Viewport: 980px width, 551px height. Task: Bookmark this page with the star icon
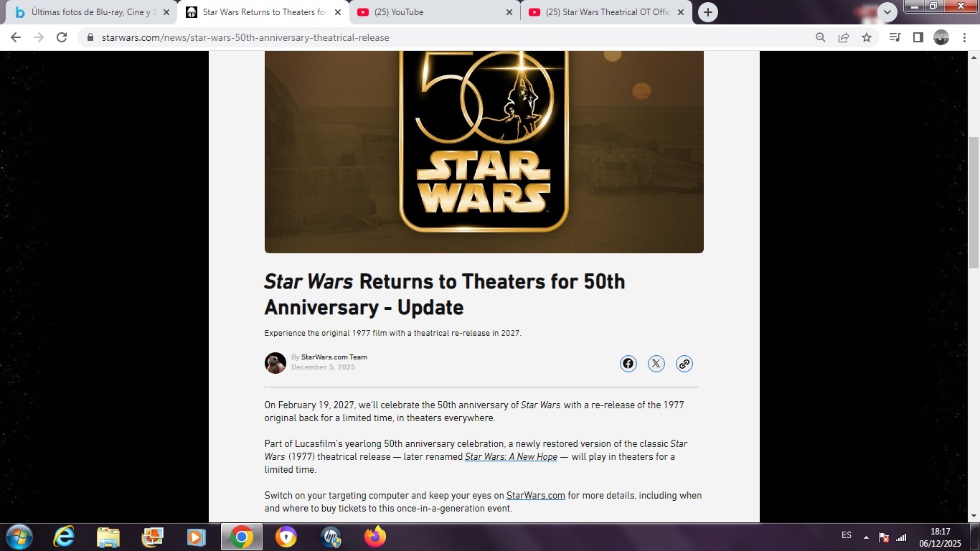867,37
